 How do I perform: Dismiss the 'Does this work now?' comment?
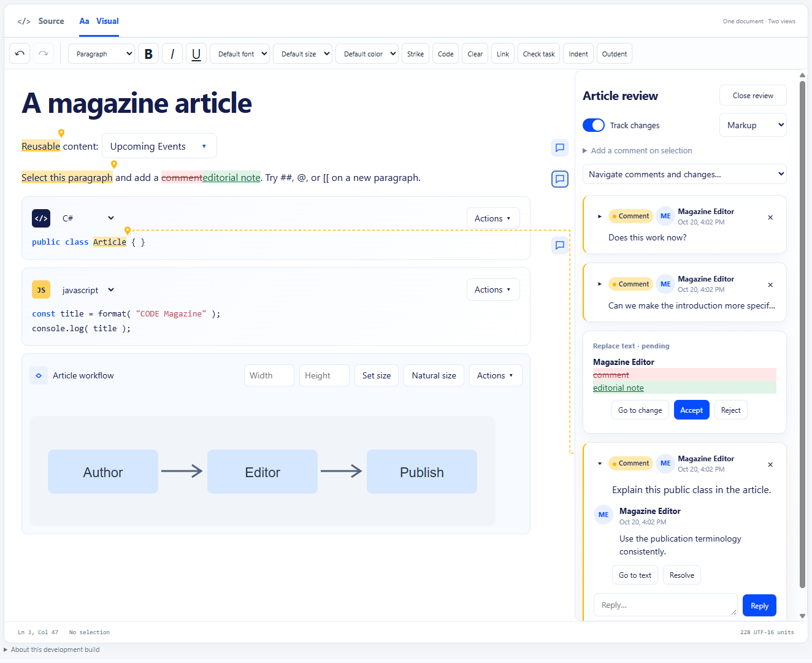pos(770,217)
